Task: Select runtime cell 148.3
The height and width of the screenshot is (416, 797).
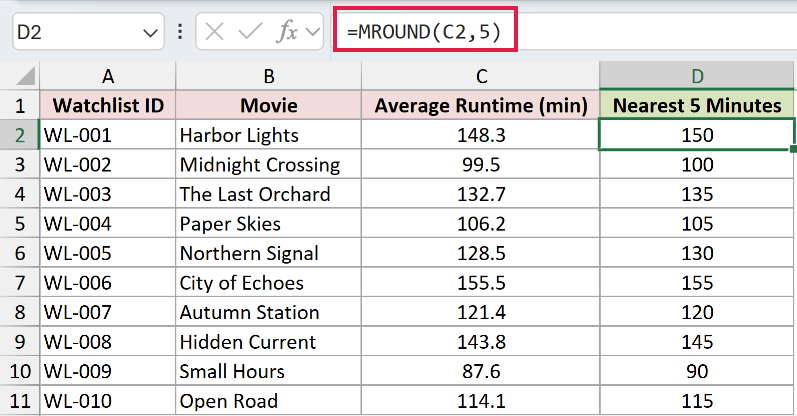Action: pyautogui.click(x=481, y=135)
